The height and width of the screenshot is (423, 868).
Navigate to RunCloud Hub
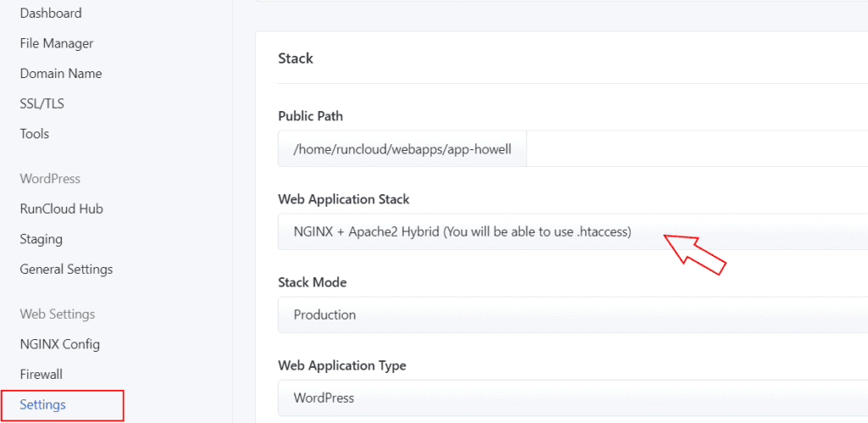pos(62,209)
